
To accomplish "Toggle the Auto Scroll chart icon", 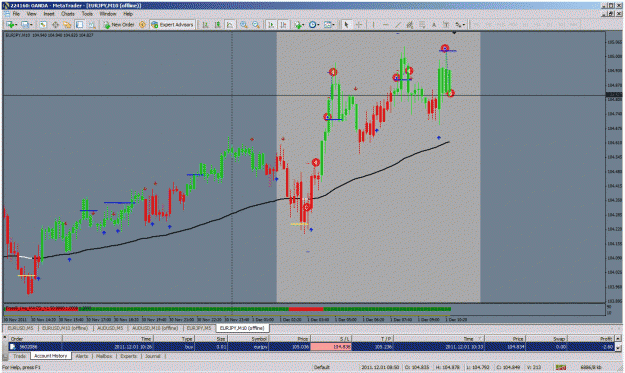I will (x=271, y=25).
